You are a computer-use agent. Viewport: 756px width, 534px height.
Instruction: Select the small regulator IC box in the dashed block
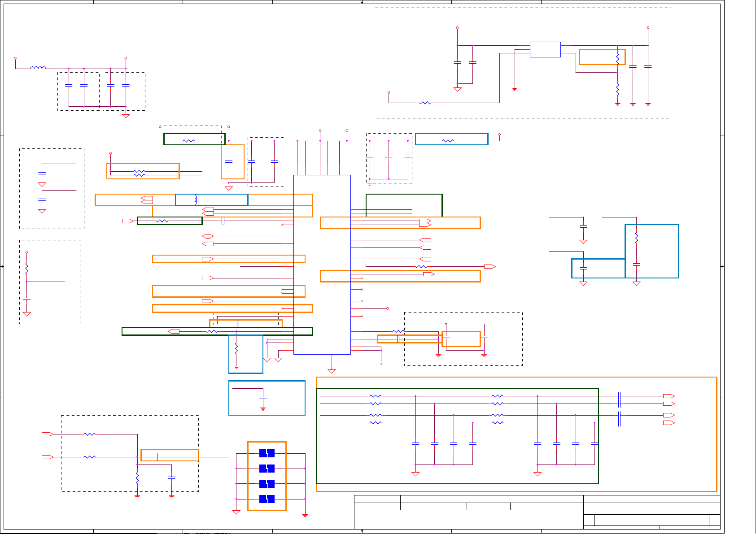coord(545,49)
